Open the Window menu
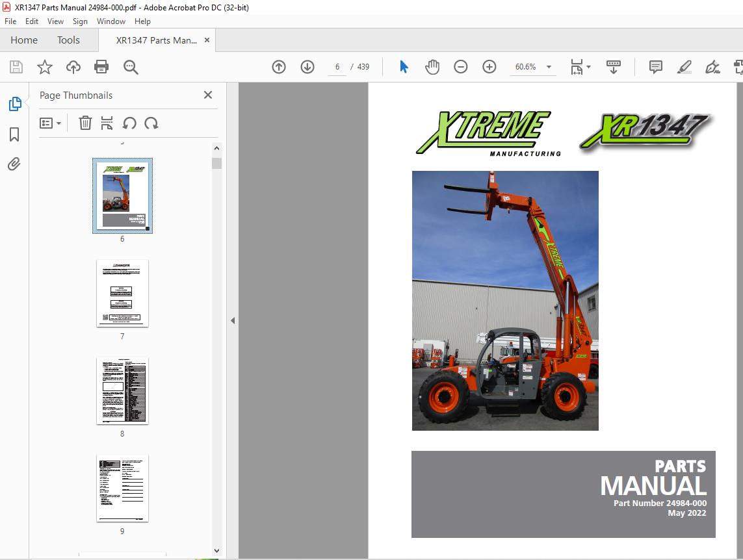Screen dimensions: 743x560 (111, 21)
